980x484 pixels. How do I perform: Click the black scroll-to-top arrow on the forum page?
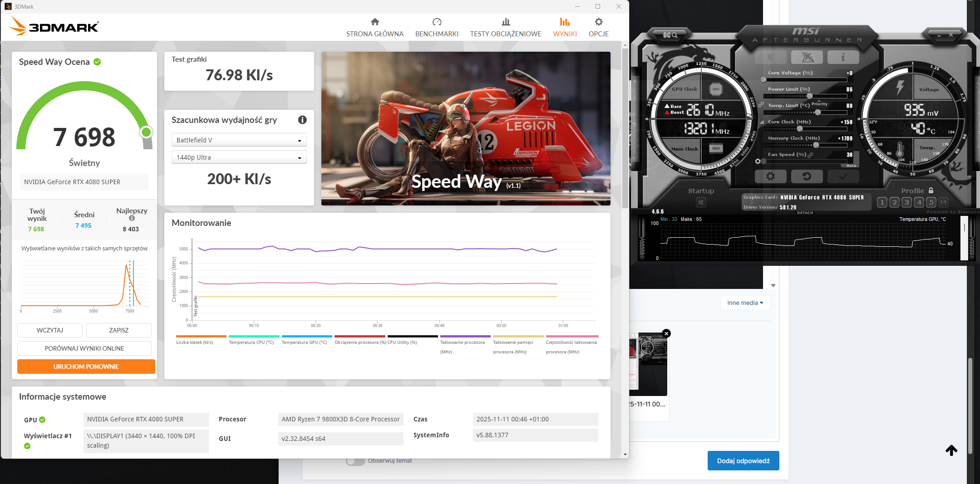click(951, 450)
